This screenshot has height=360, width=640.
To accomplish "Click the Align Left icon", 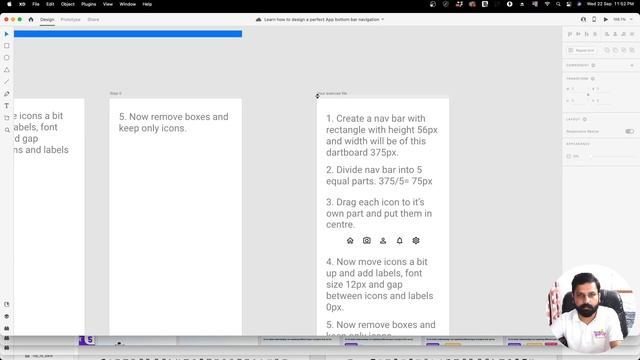I will pyautogui.click(x=607, y=34).
